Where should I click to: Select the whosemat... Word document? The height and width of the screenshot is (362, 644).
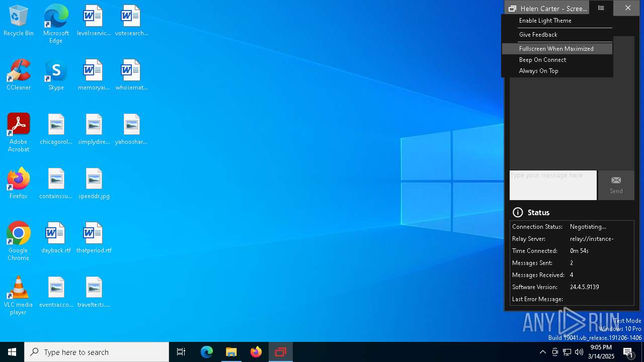click(x=131, y=75)
